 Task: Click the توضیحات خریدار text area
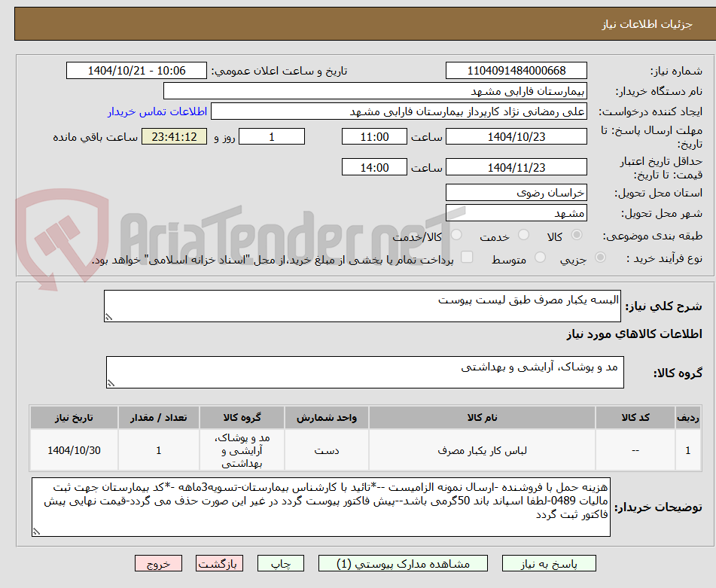pyautogui.click(x=321, y=507)
